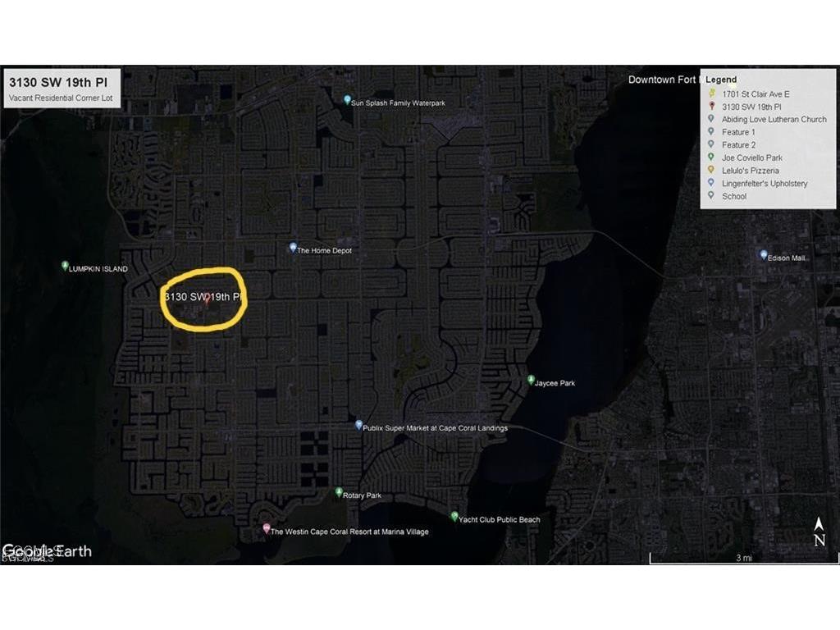Choose Feature 1 in the legend
The height and width of the screenshot is (630, 840).
point(738,132)
